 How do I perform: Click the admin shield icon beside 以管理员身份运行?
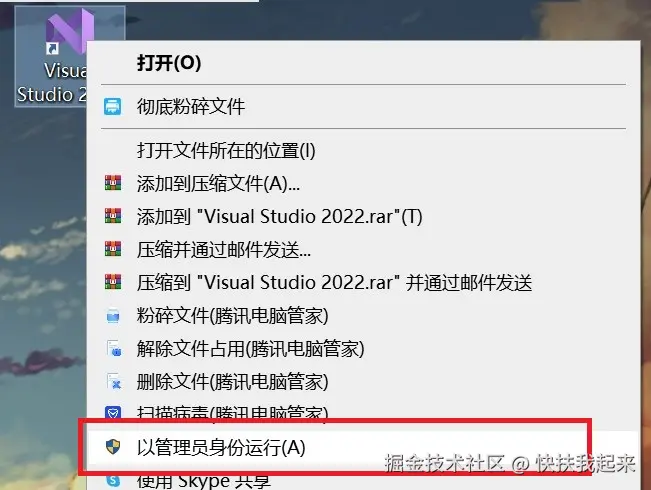pyautogui.click(x=113, y=447)
